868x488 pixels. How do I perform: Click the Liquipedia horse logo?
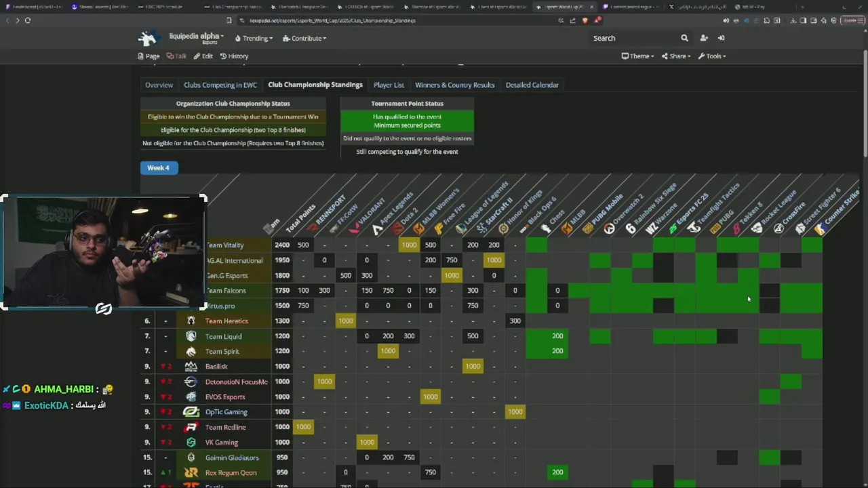click(149, 38)
